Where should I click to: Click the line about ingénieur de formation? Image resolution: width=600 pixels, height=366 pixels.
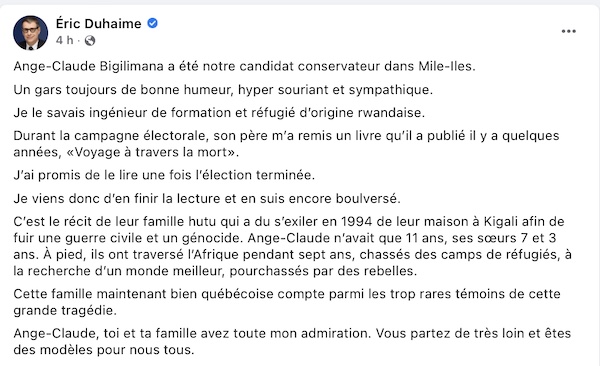pyautogui.click(x=219, y=113)
